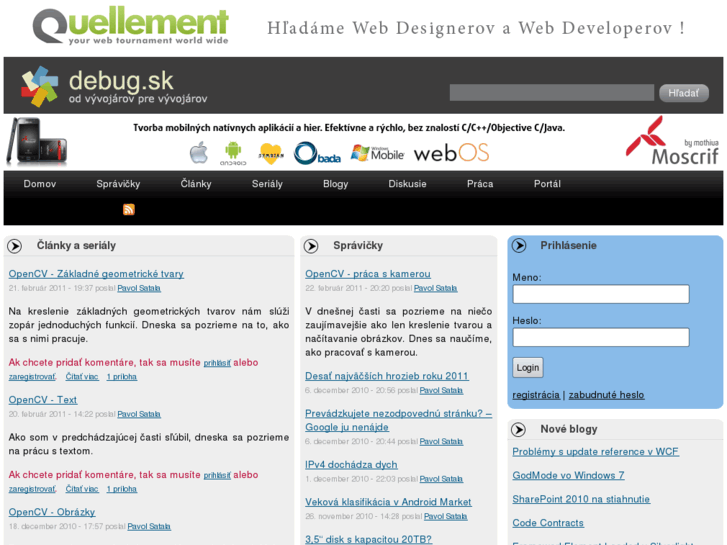The image size is (727, 545).
Task: Open the registrácia link
Action: point(536,395)
